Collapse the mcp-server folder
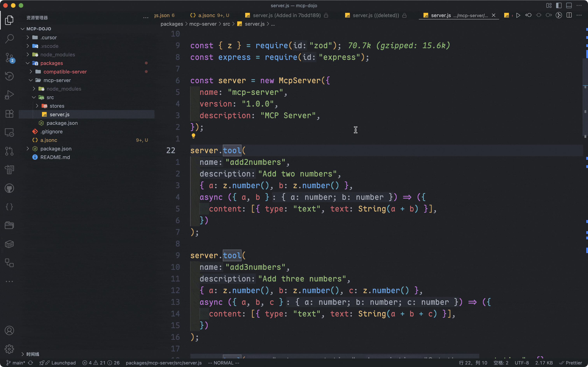 pyautogui.click(x=57, y=80)
